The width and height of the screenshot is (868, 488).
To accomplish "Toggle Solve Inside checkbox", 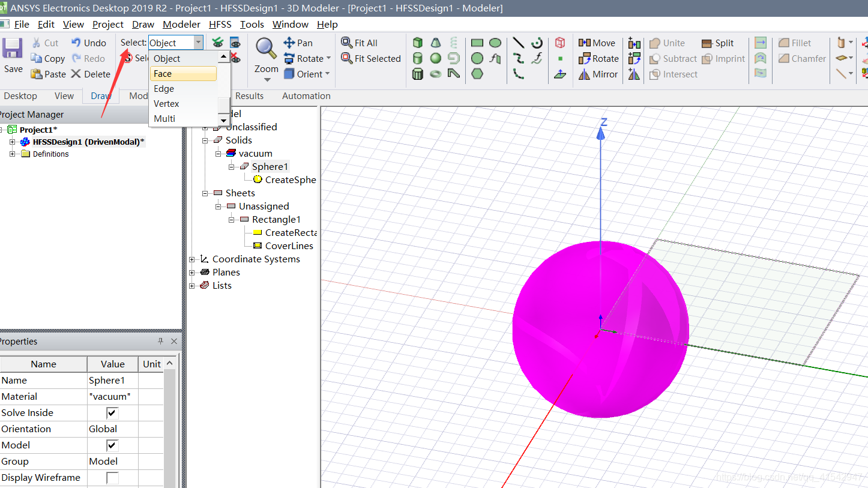I will (112, 413).
